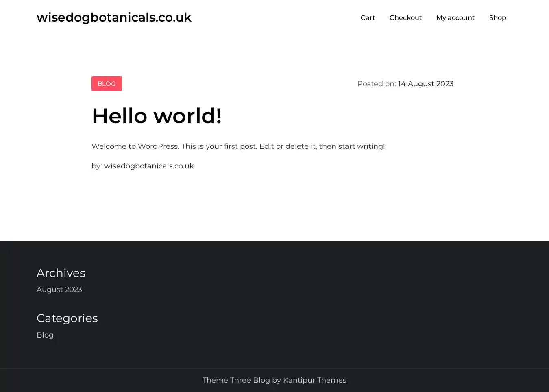549x392 pixels.
Task: Click the Categories heading in footer
Action: (x=67, y=318)
